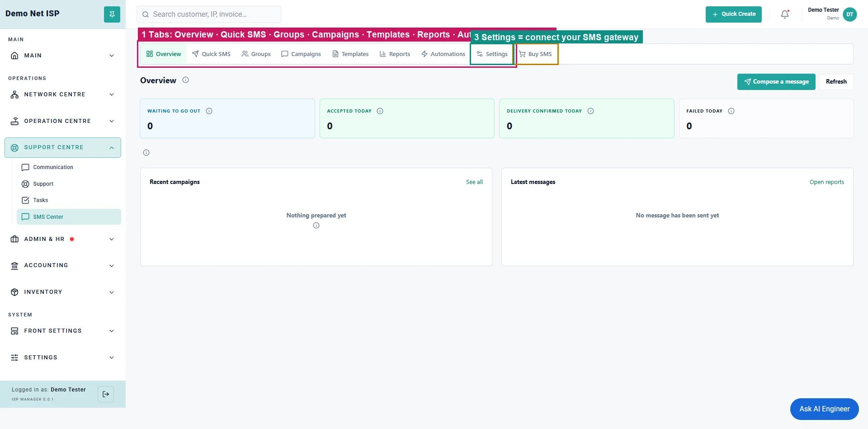Expand Accounting section
868x429 pixels.
(x=63, y=265)
